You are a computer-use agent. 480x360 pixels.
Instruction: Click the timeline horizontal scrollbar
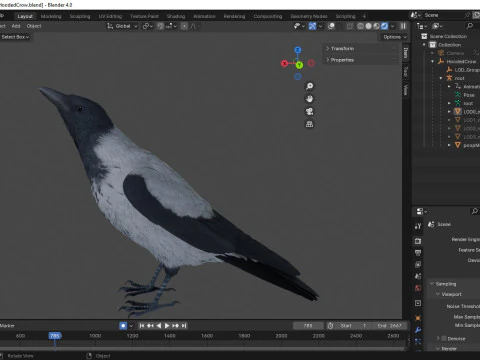tap(203, 348)
